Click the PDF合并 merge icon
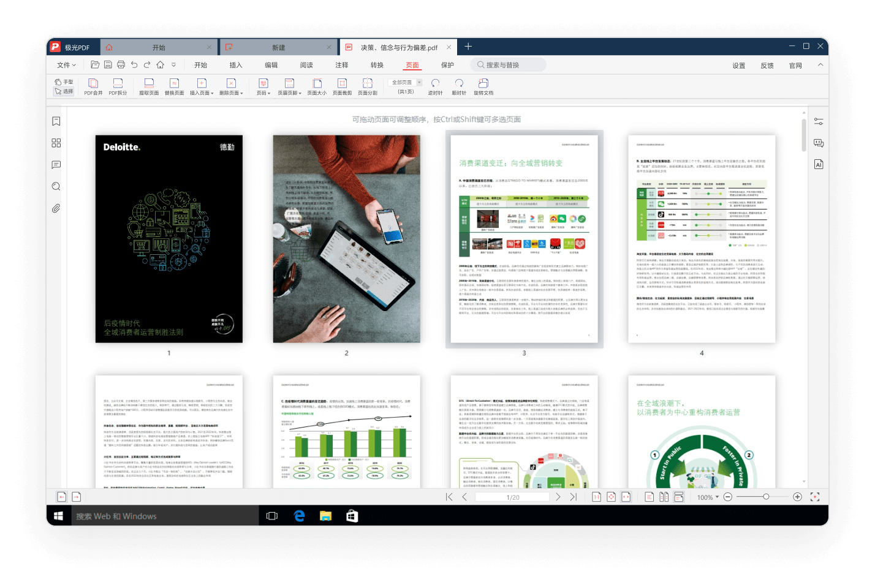The width and height of the screenshot is (875, 588). [93, 86]
